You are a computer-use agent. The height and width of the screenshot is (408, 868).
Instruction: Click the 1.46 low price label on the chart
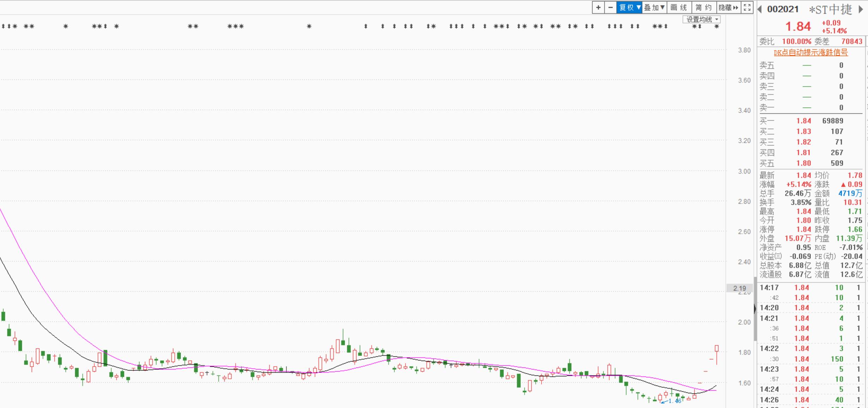tap(675, 401)
